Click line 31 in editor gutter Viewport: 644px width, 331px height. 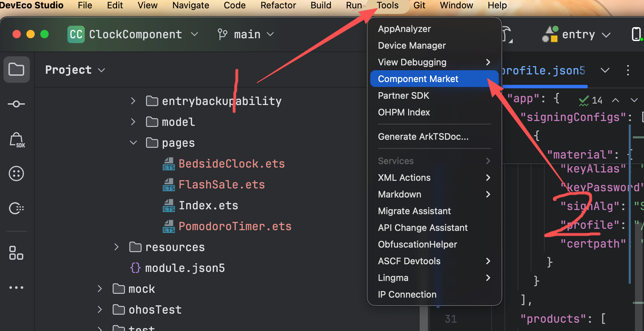click(x=451, y=319)
